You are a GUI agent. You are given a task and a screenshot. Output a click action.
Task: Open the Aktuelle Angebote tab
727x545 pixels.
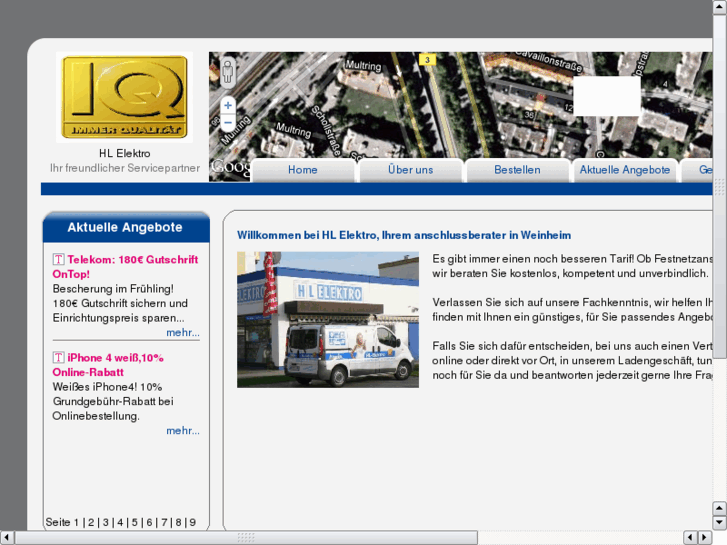point(625,170)
